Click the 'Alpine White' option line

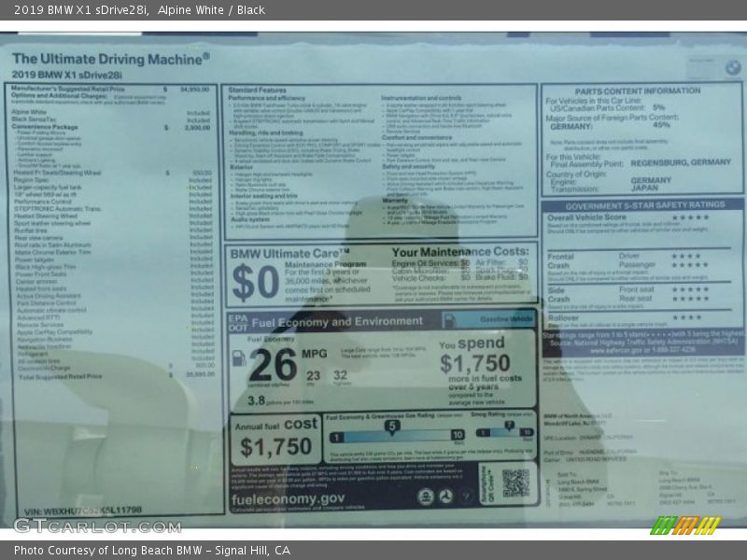[110, 112]
